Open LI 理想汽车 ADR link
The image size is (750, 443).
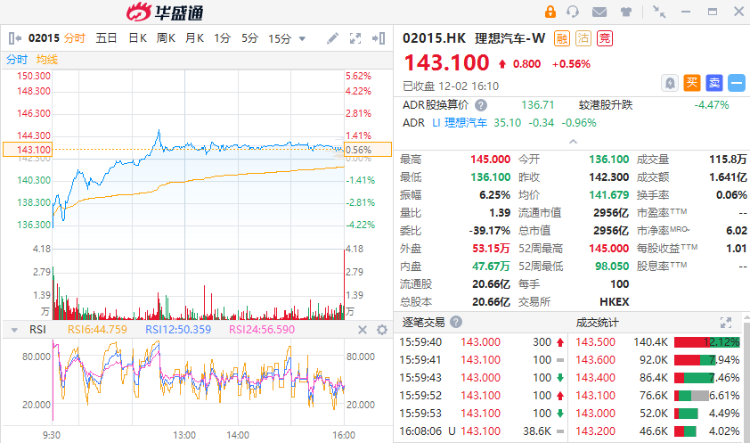(460, 123)
